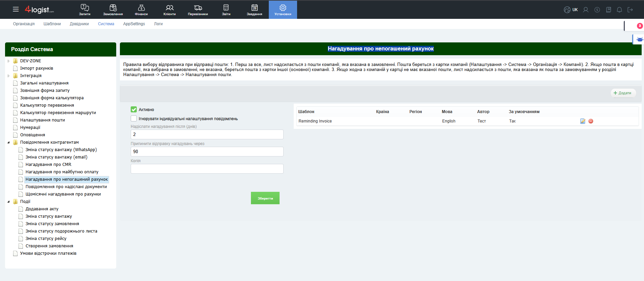The width and height of the screenshot is (644, 281).
Task: Select Нагадування про CMR tree item
Action: (48, 165)
